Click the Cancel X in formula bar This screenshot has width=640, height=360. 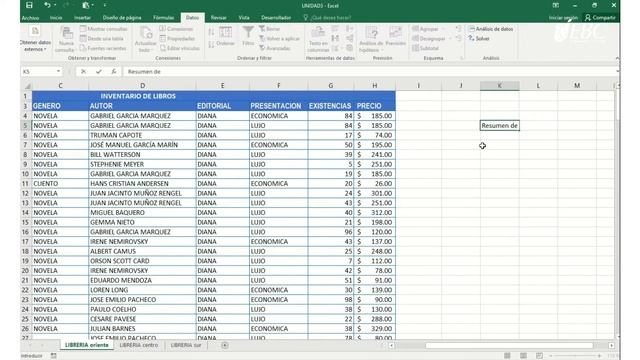83,71
